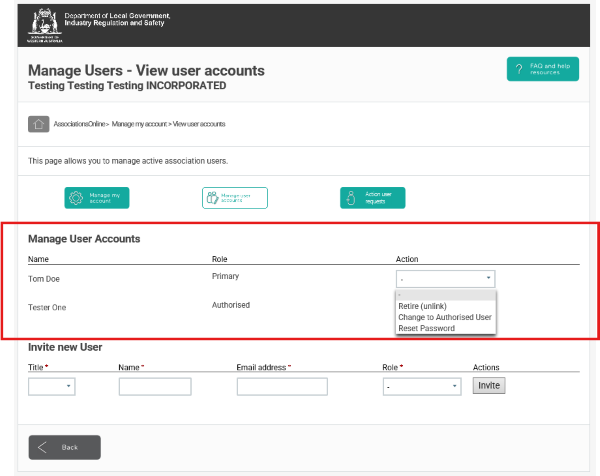
Task: Click the Role column header in user table
Action: pyautogui.click(x=220, y=259)
